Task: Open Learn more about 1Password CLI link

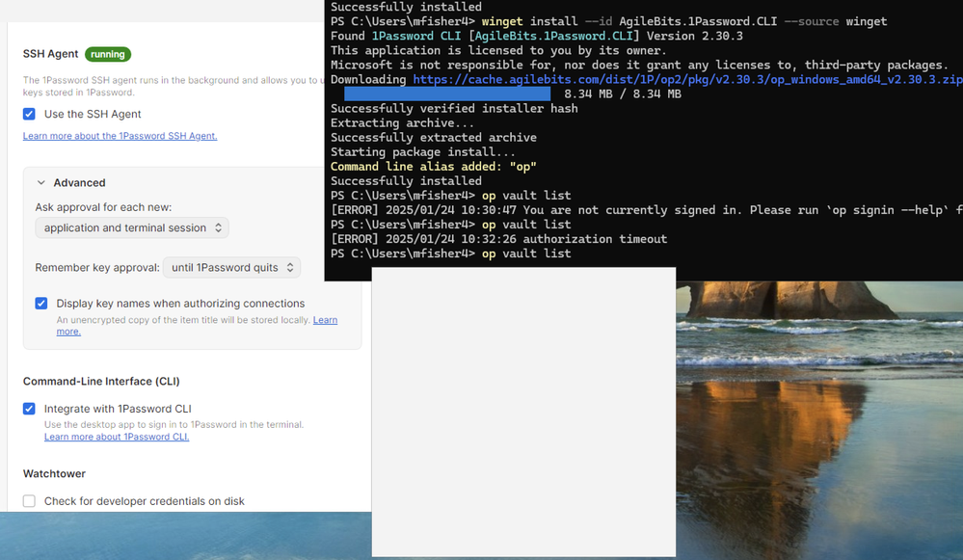Action: pos(116,437)
